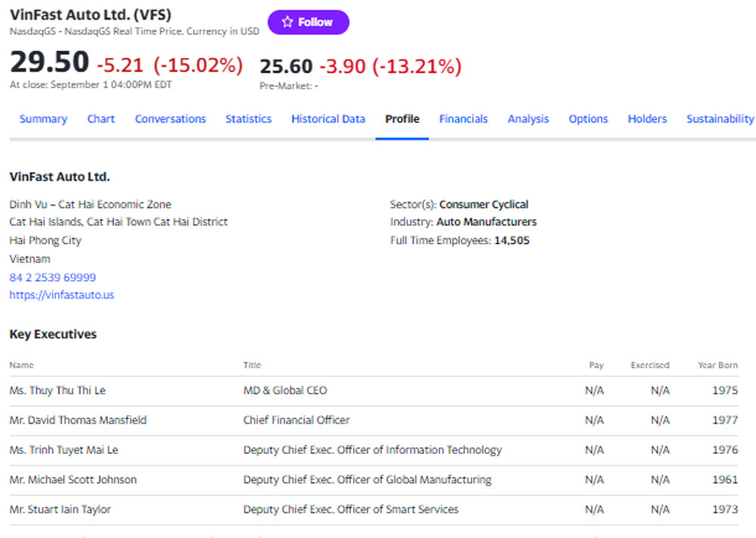Select executive Ms. Thuy Thu Thi Le row
The height and width of the screenshot is (538, 756).
coord(57,390)
